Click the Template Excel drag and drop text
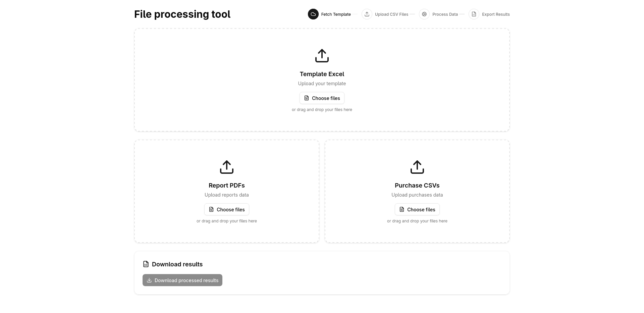 coord(322,110)
